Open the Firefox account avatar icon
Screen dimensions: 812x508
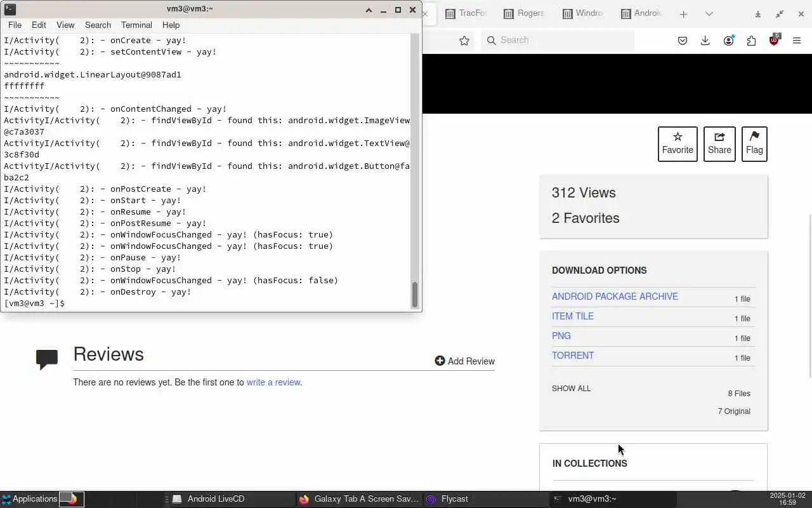coord(729,41)
